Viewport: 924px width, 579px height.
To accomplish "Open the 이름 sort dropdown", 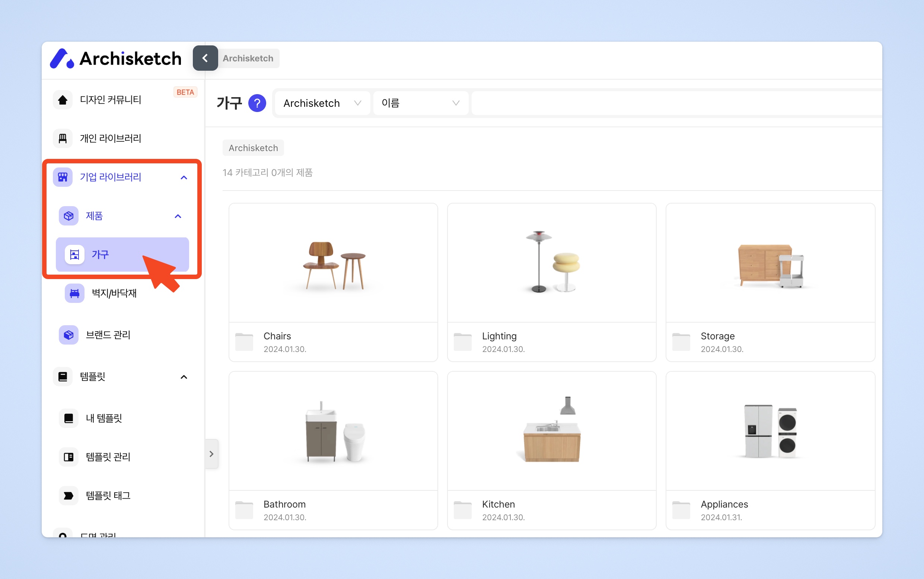I will 420,103.
